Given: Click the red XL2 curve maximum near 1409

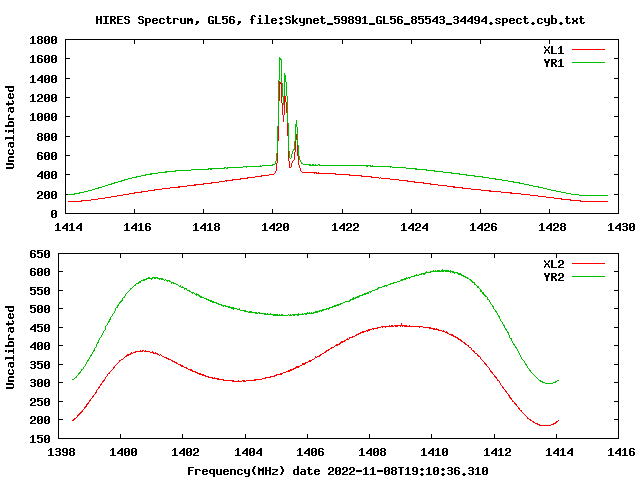Looking at the screenshot, I should click(402, 325).
